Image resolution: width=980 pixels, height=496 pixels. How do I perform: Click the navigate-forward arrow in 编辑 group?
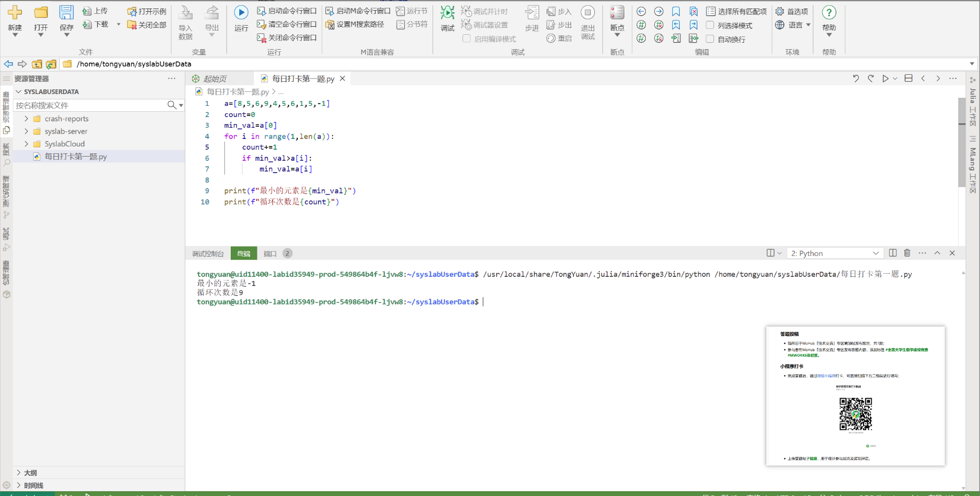(x=659, y=11)
